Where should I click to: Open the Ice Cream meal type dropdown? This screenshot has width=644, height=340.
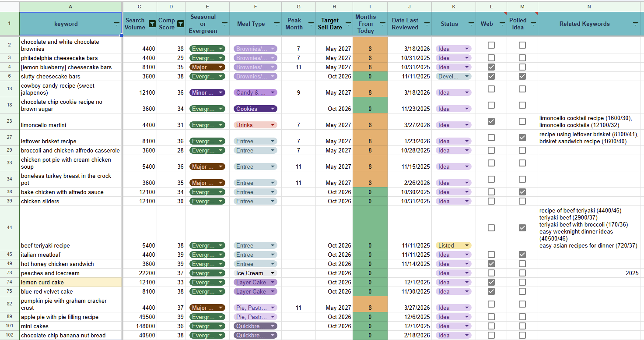(x=255, y=273)
